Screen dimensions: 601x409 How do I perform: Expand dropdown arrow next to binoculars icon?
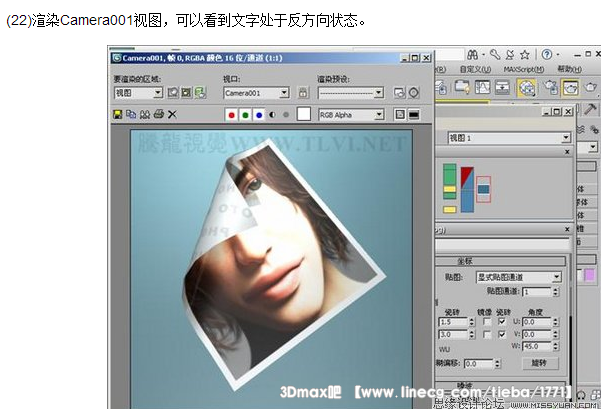click(x=483, y=55)
